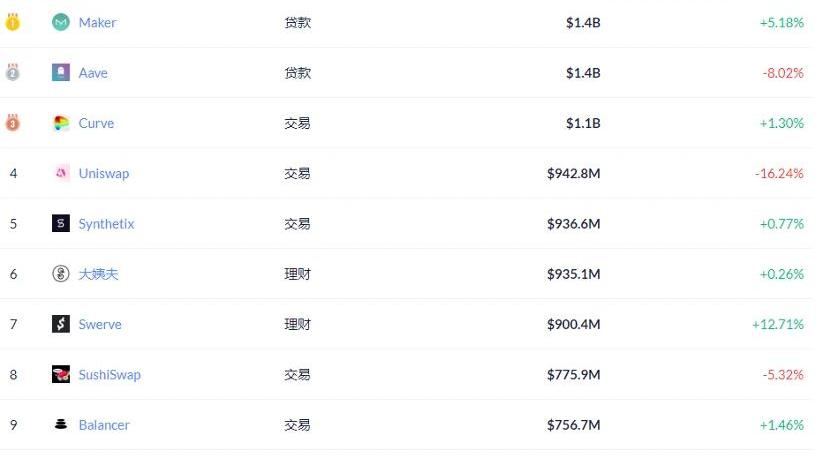Click the Uniswap unicorn logo icon
The width and height of the screenshot is (830, 464).
(61, 173)
